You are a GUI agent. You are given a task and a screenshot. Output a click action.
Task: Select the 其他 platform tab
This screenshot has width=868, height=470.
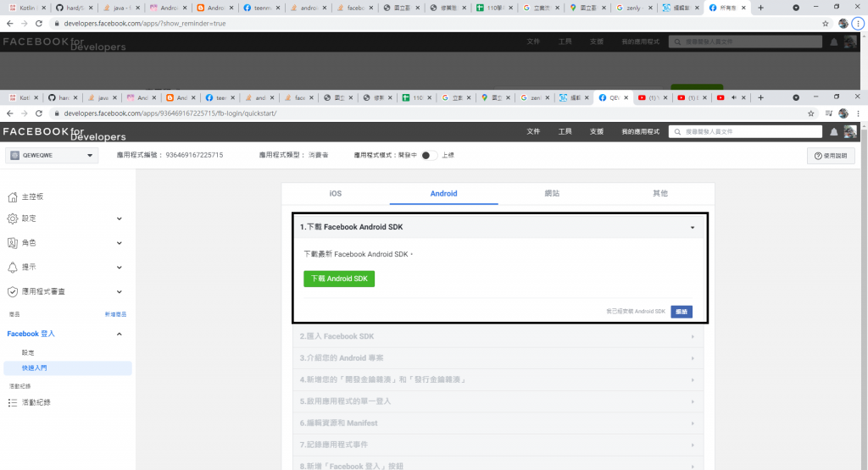659,194
